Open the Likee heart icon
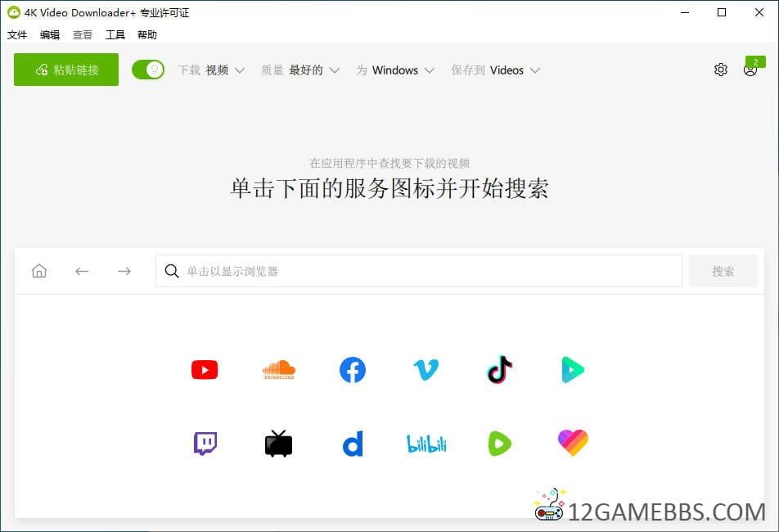The height and width of the screenshot is (532, 779). coord(573,444)
